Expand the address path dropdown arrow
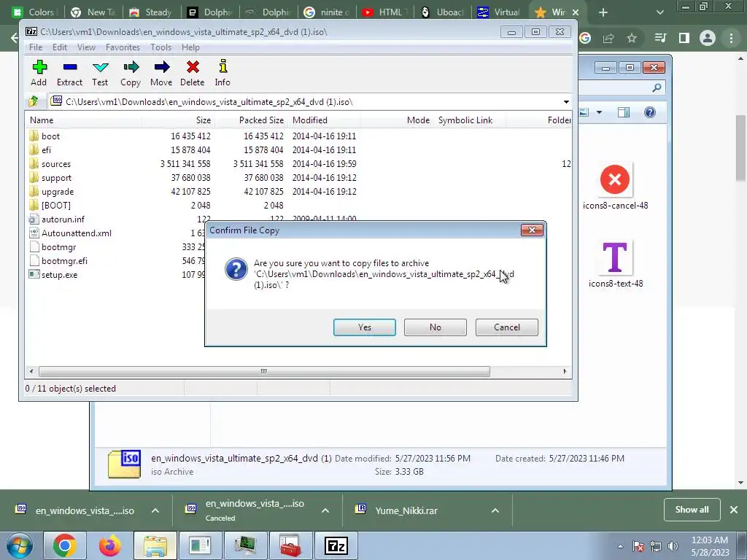This screenshot has width=747, height=560. pyautogui.click(x=566, y=102)
